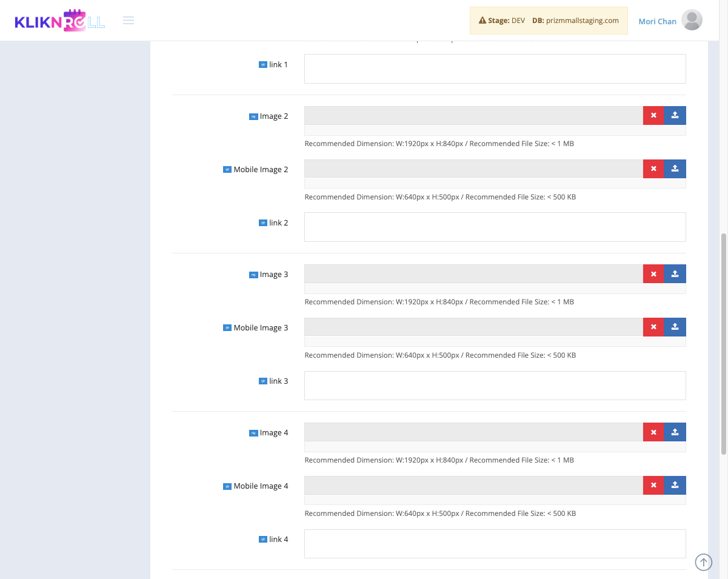The height and width of the screenshot is (579, 728).
Task: Click the language flag beside Image 2
Action: [253, 116]
